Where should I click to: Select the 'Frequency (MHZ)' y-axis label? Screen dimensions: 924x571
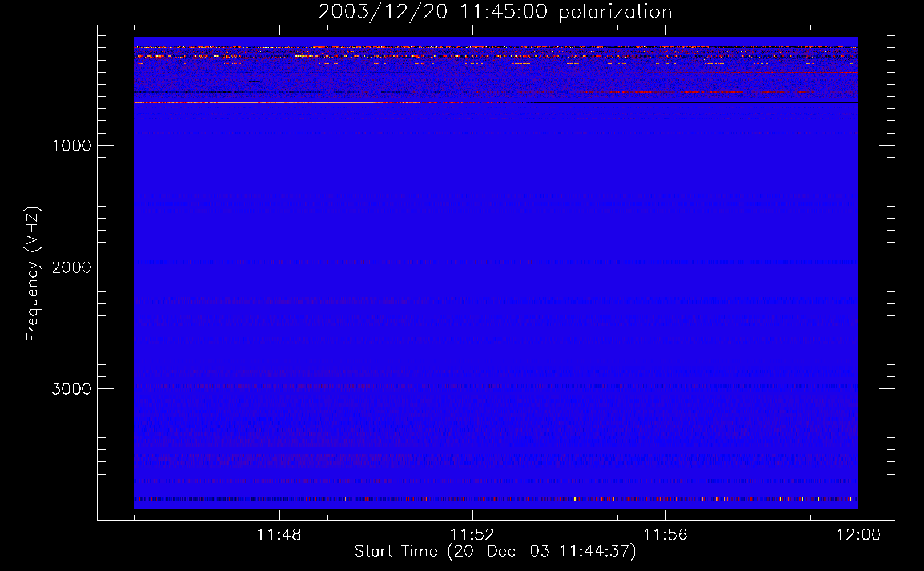click(x=33, y=274)
